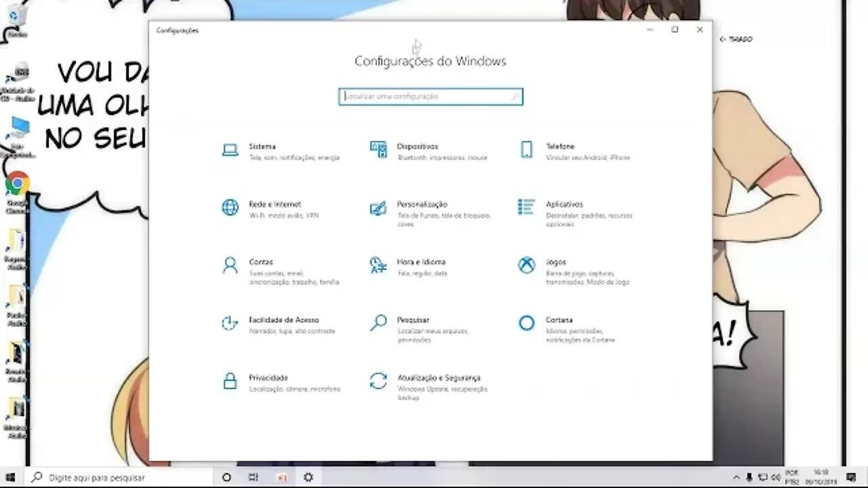The width and height of the screenshot is (868, 488).
Task: Click the search magnifier in settings box
Action: pyautogui.click(x=515, y=97)
